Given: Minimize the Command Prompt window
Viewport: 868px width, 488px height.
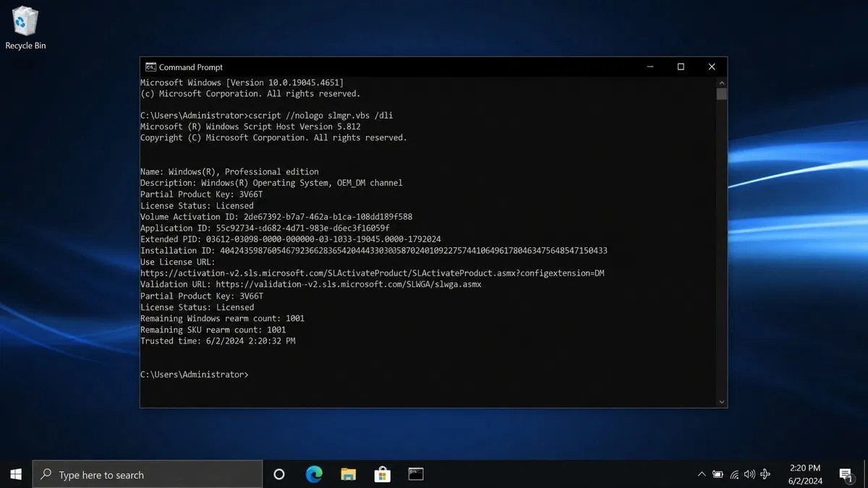Looking at the screenshot, I should (x=649, y=67).
